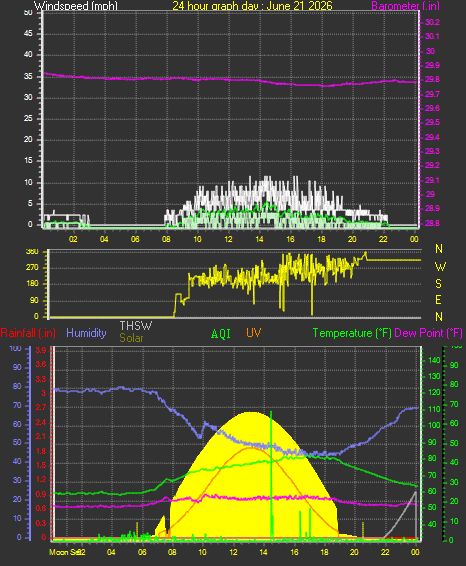Click the '45' windspeed axis value
The width and height of the screenshot is (466, 566).
coord(28,34)
